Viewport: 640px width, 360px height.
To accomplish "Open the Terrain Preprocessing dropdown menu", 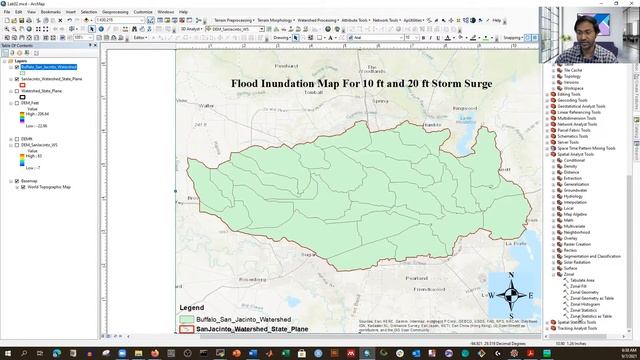I will point(234,20).
